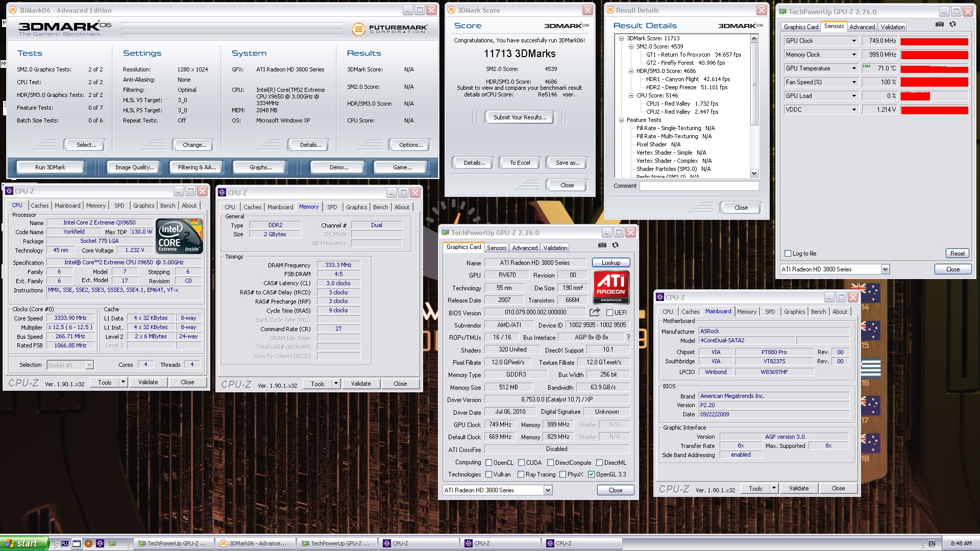Click the Intel Core 2 Extreme logo
Screen dimensions: 980x551
(180, 236)
